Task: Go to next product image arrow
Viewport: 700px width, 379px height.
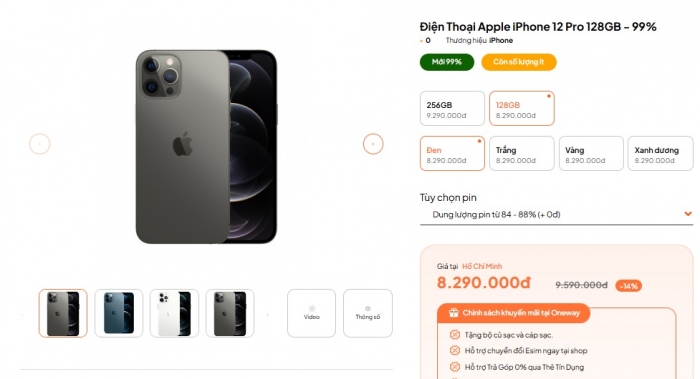Action: click(373, 144)
